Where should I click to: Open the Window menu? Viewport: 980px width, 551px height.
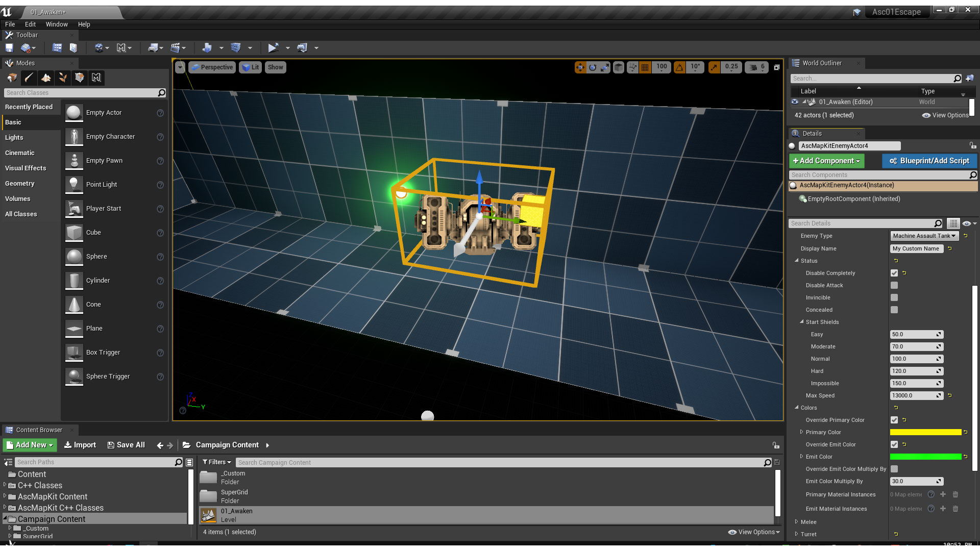pos(57,24)
